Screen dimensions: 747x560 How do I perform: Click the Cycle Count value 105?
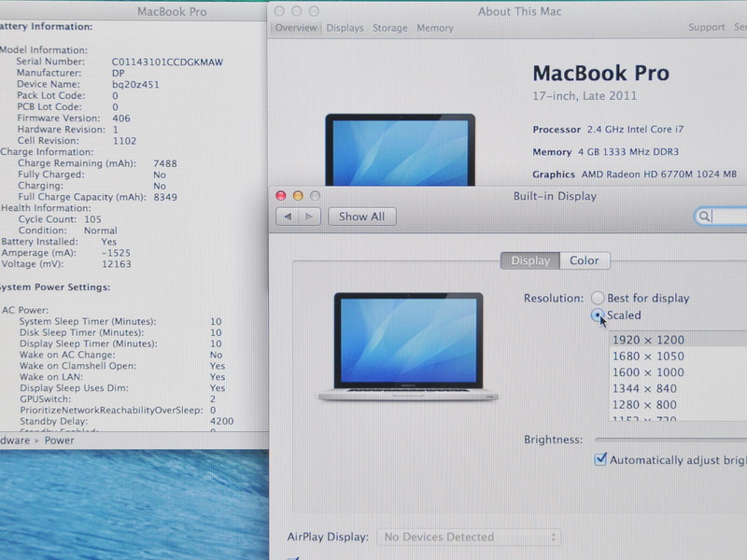click(x=92, y=219)
